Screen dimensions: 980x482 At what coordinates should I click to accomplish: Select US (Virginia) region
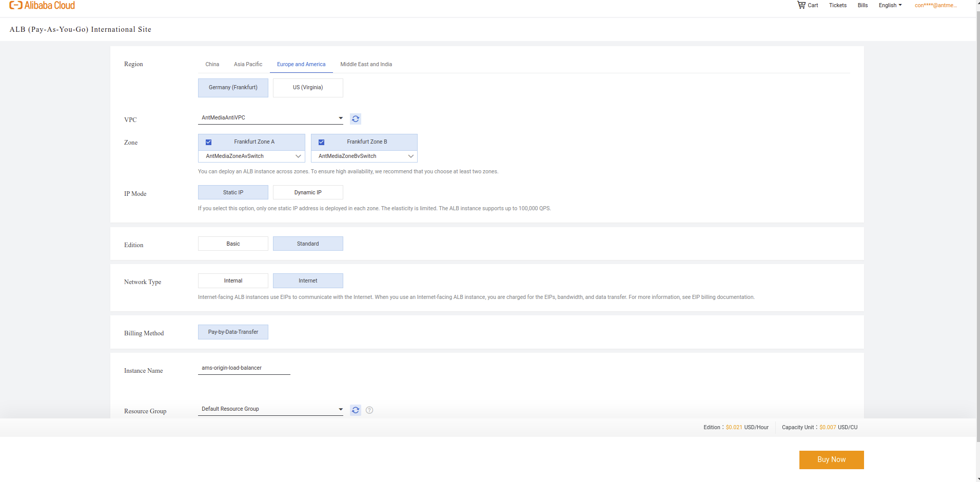click(308, 88)
